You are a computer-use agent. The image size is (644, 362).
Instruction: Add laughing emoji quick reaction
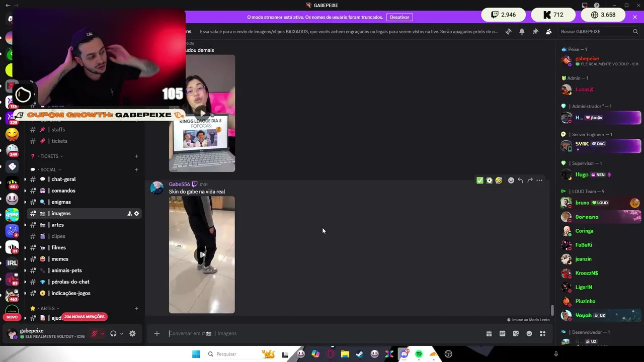[499, 180]
